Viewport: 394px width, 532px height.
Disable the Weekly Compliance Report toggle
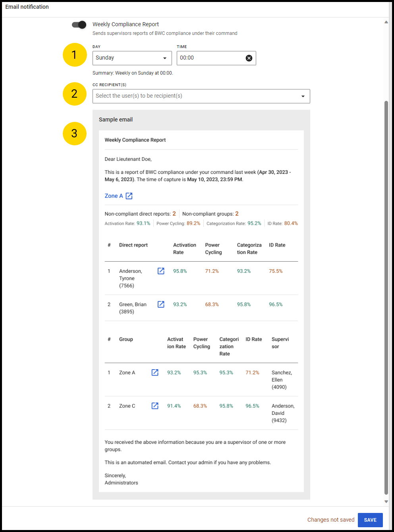point(78,25)
